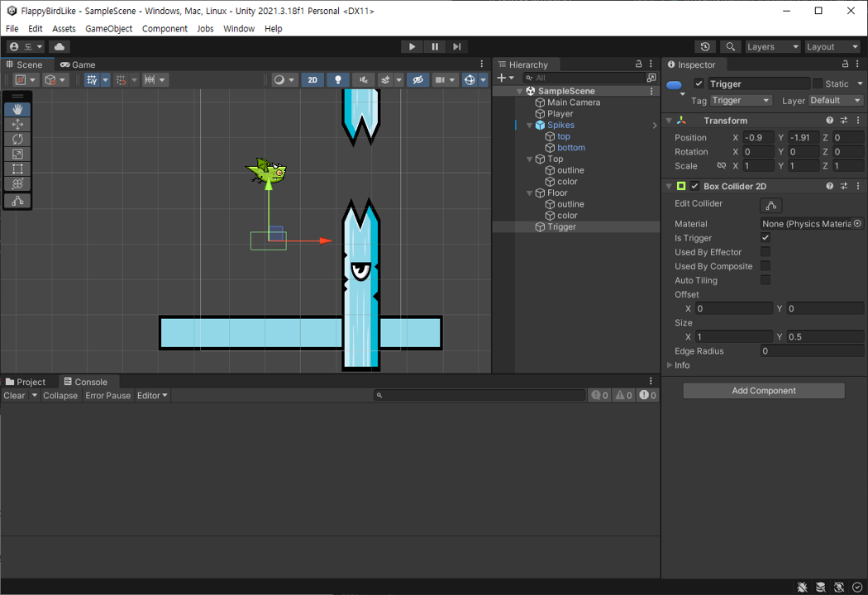Select the custom editor tools icon

click(x=17, y=200)
